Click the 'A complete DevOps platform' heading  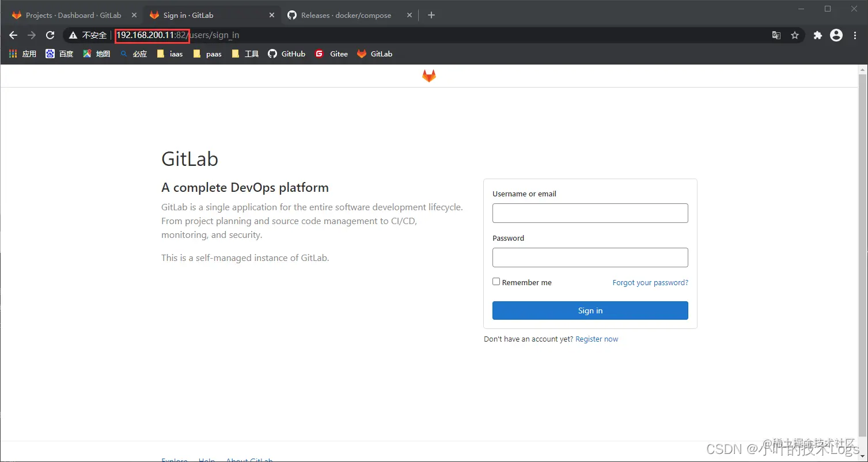pyautogui.click(x=245, y=188)
